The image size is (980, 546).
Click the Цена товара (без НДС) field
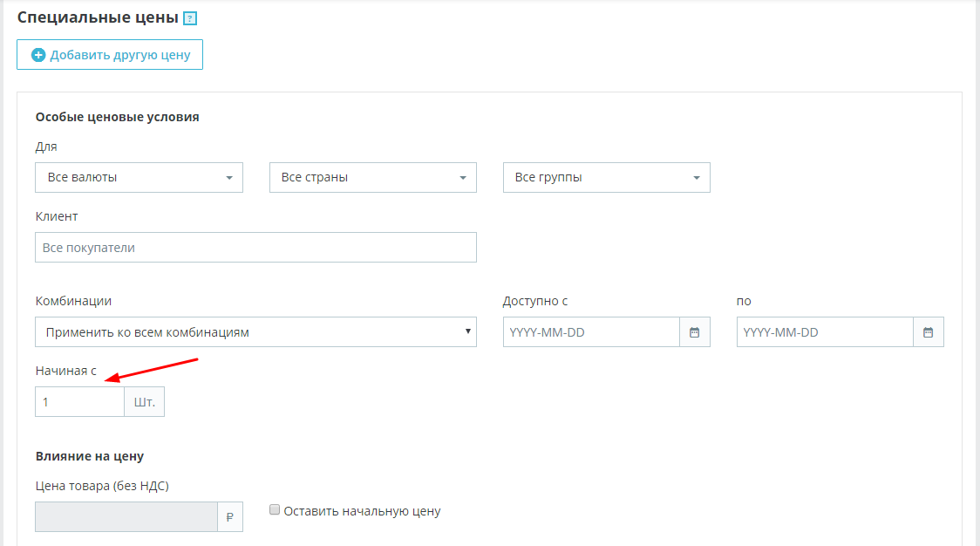pyautogui.click(x=126, y=516)
